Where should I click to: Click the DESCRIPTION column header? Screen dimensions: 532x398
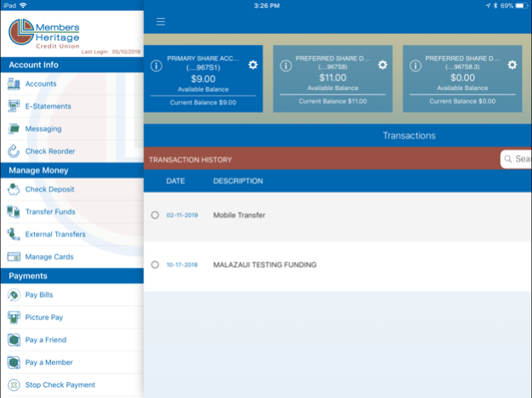[237, 181]
